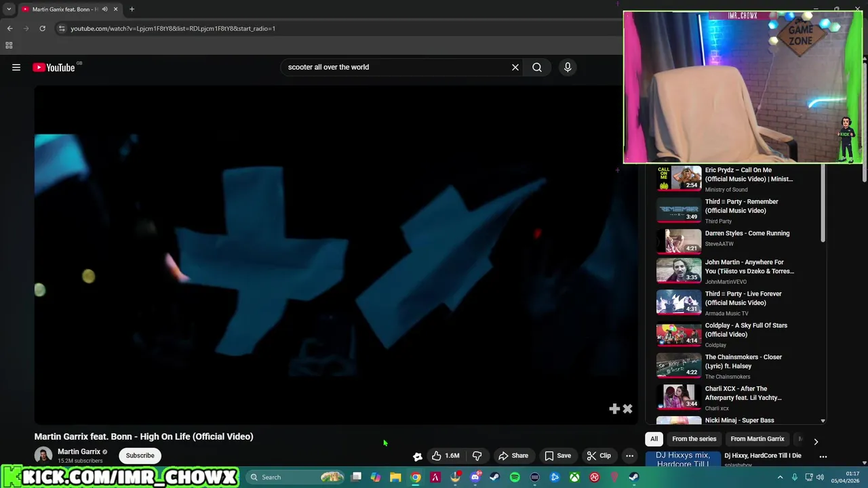Play Coldplay A Sky Full Of Stars
This screenshot has width=868, height=488.
679,334
